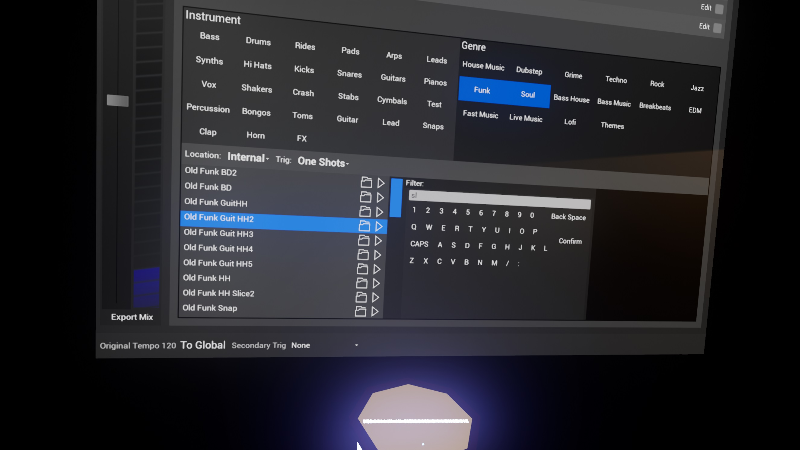The height and width of the screenshot is (450, 800).
Task: Click the Filter text input field
Action: [x=500, y=197]
